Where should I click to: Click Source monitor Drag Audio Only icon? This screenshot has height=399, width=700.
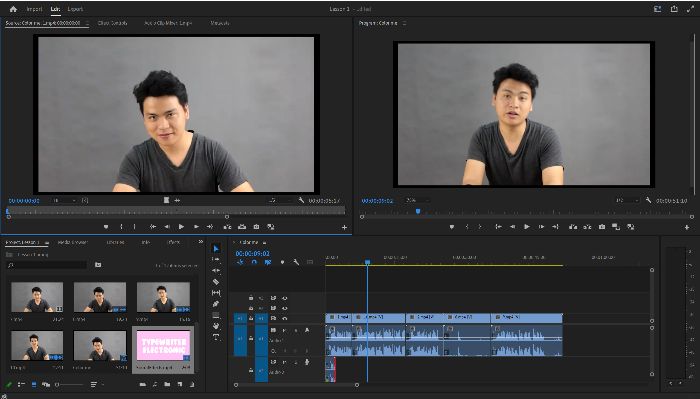[x=177, y=200]
